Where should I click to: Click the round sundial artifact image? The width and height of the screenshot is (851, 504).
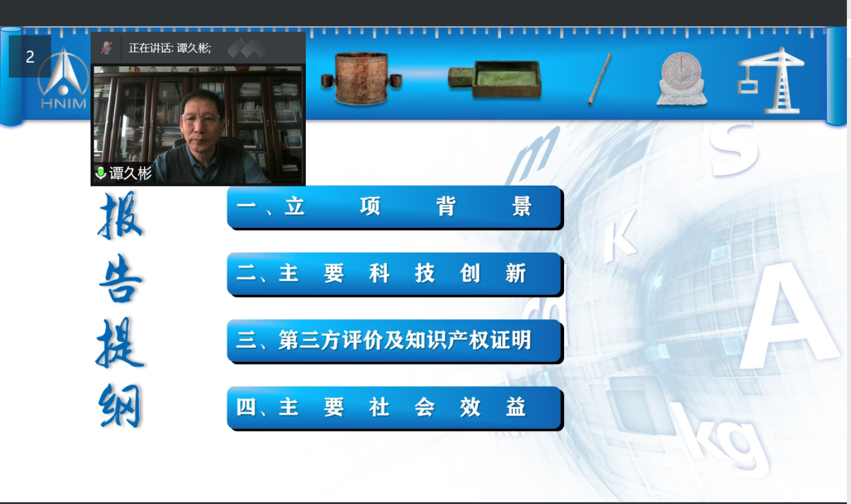click(x=682, y=79)
